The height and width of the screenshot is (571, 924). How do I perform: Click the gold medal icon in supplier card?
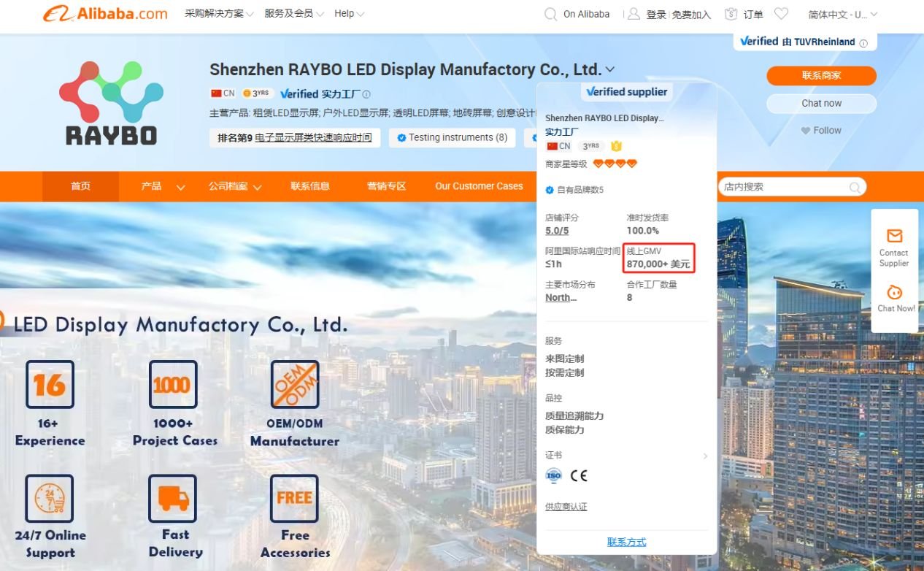[616, 146]
